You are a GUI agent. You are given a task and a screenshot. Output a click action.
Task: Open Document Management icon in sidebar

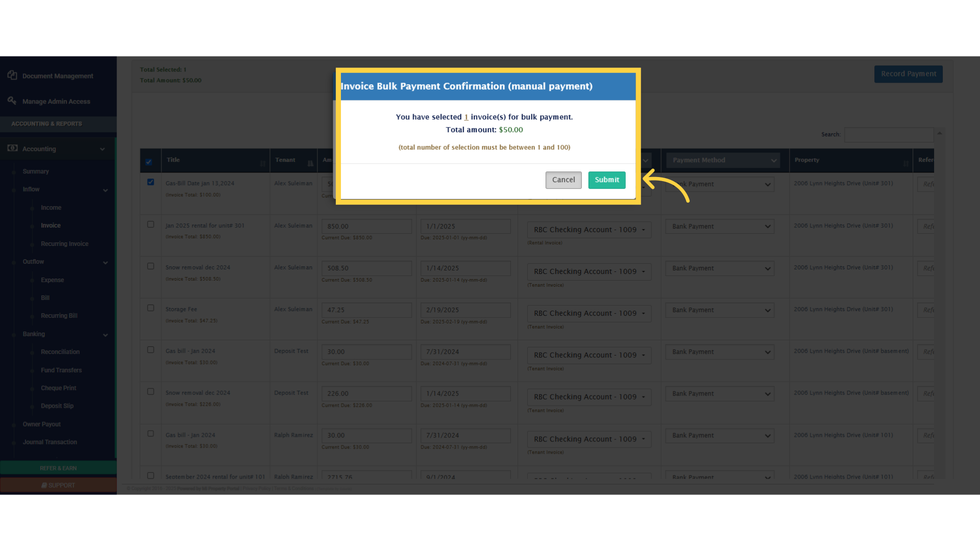(x=12, y=76)
